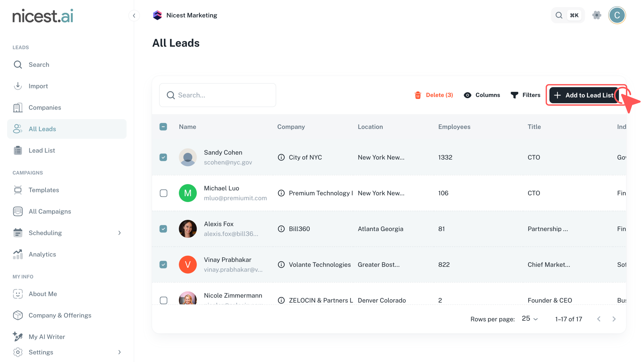
Task: Click the Add to Lead List button
Action: pos(584,95)
